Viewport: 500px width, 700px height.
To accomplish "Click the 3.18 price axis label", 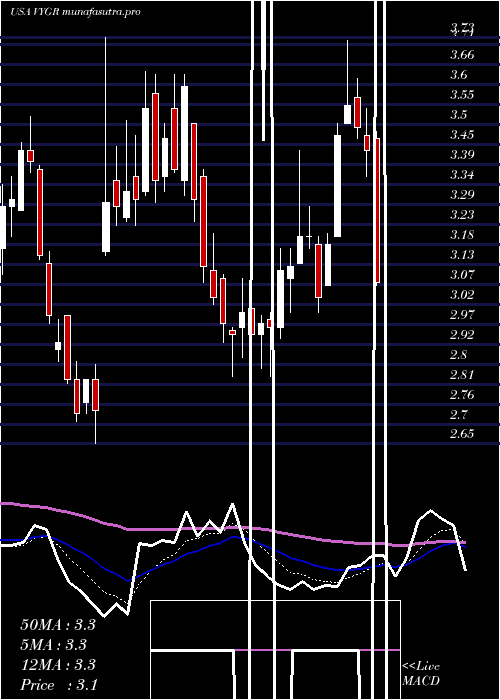I will [462, 235].
